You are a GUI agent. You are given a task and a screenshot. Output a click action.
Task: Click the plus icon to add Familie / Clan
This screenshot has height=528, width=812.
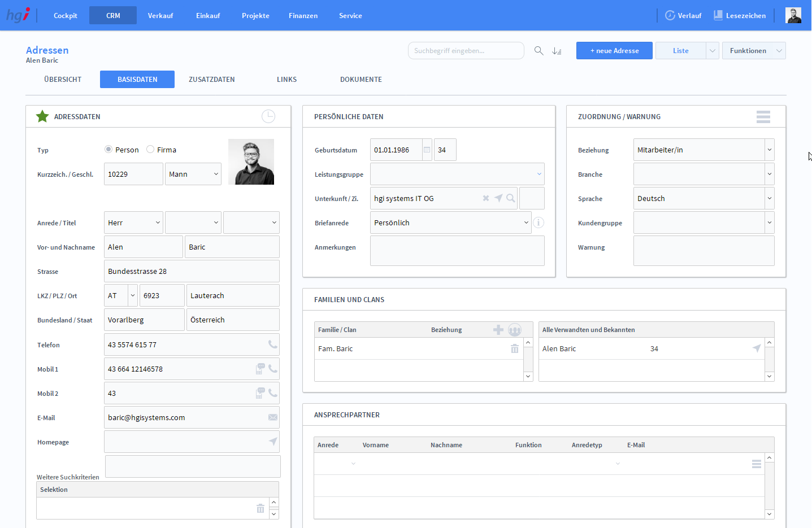click(498, 330)
